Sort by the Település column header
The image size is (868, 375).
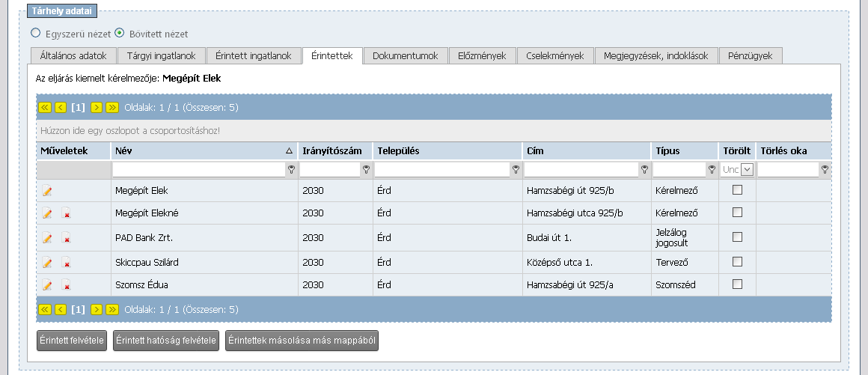coord(447,150)
